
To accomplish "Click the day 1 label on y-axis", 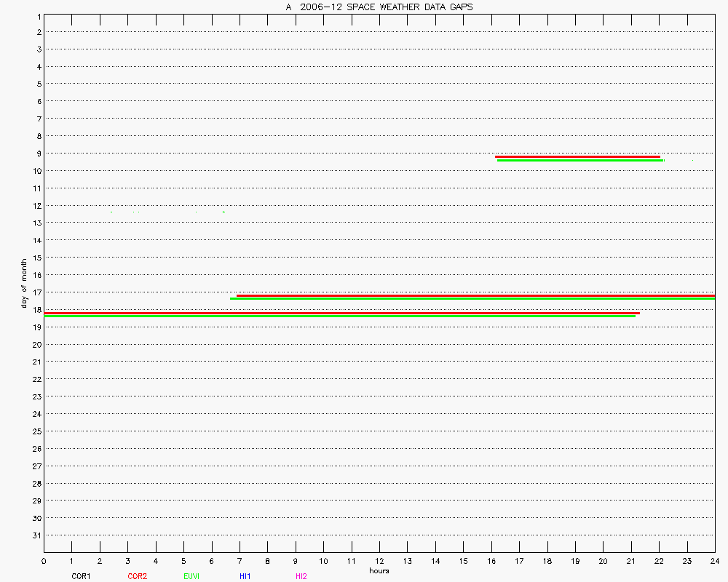I will (39, 15).
